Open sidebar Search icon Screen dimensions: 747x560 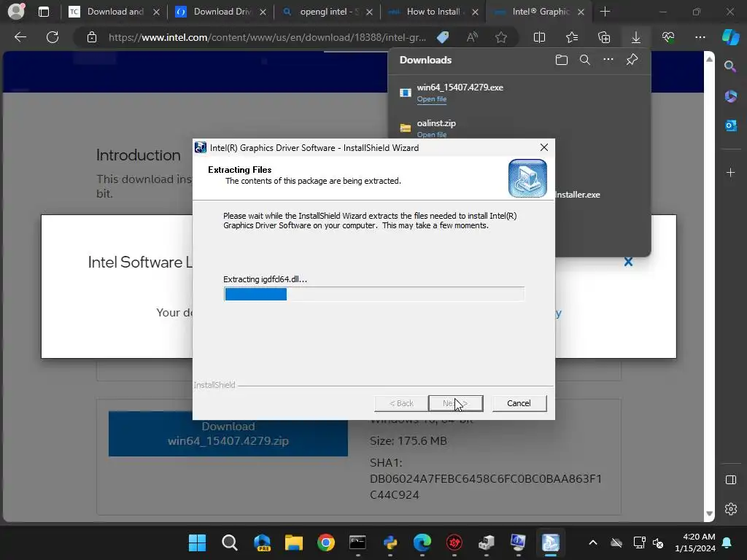(730, 66)
